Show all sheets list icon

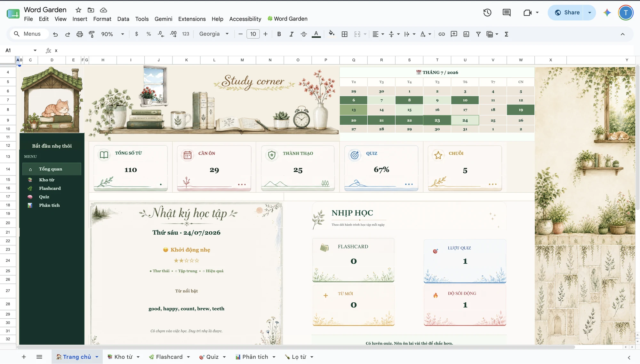tap(39, 357)
